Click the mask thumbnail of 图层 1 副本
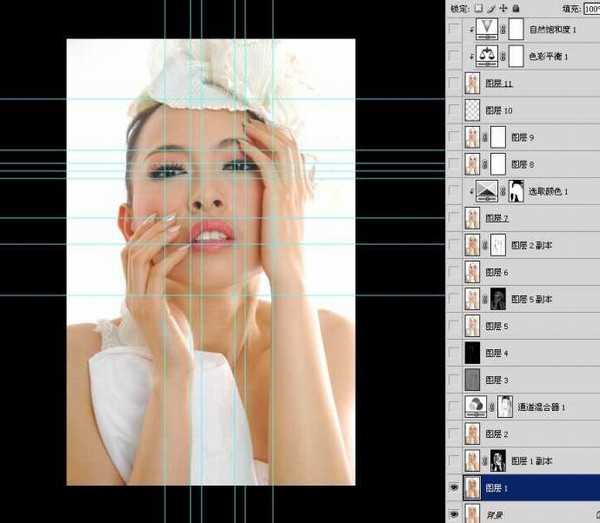Screen dimensions: 600x523 click(x=498, y=461)
